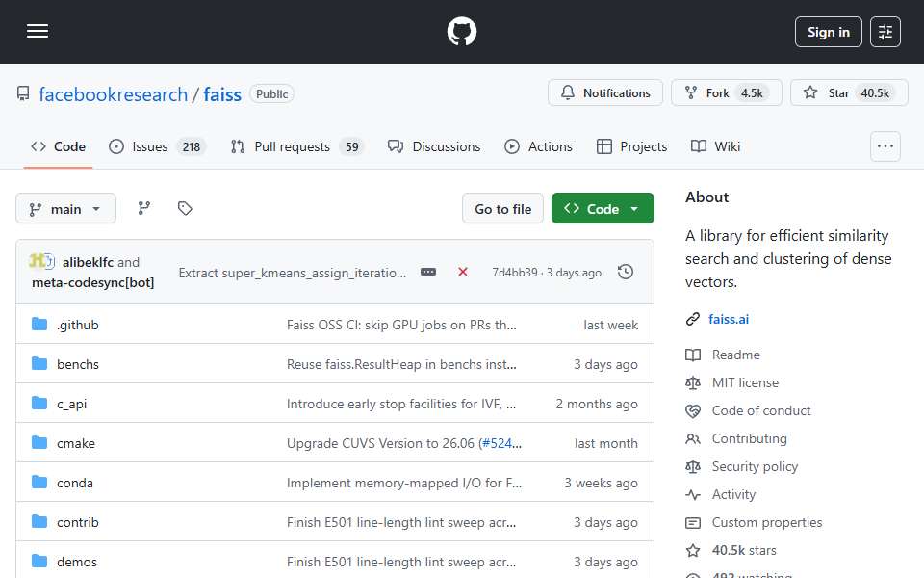Open 'Implement memory-mapped I/O' commit
Viewport: 924px width, 578px height.
[x=404, y=483]
